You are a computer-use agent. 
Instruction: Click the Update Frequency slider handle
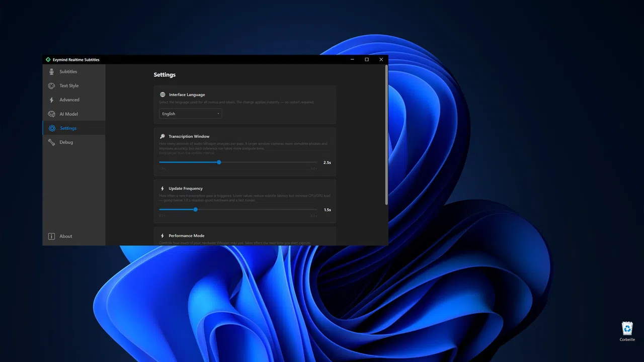196,210
